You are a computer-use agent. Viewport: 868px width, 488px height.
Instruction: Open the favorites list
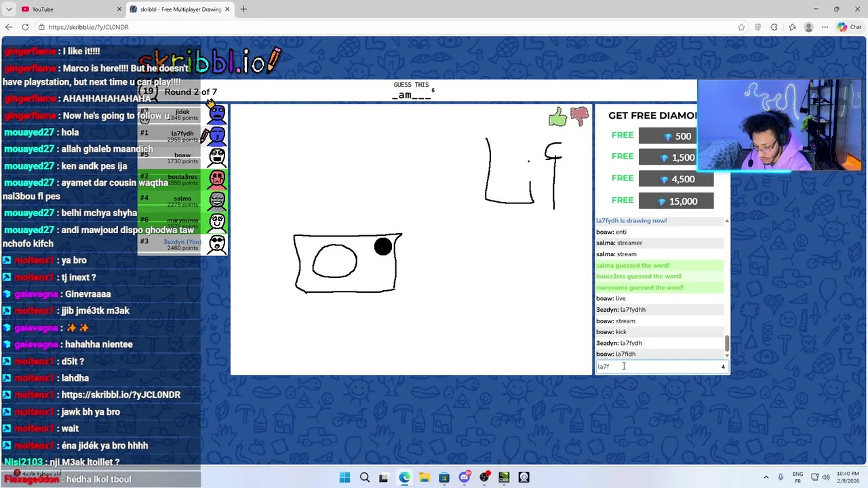[x=792, y=27]
